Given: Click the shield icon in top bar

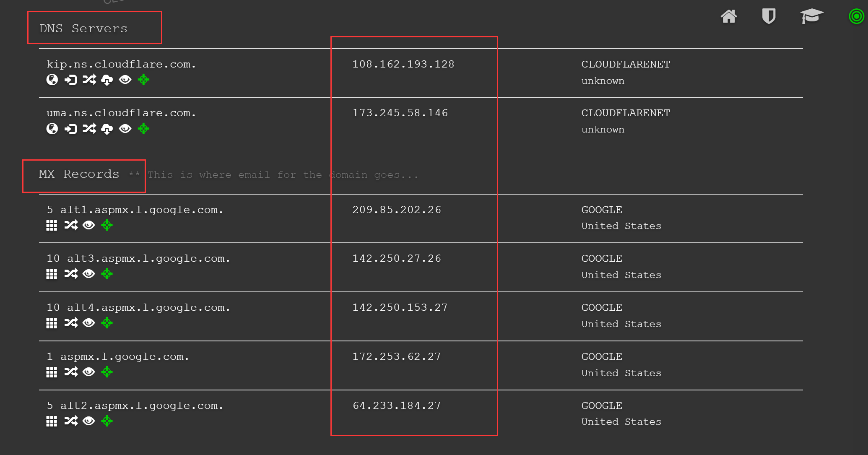Looking at the screenshot, I should coord(768,17).
